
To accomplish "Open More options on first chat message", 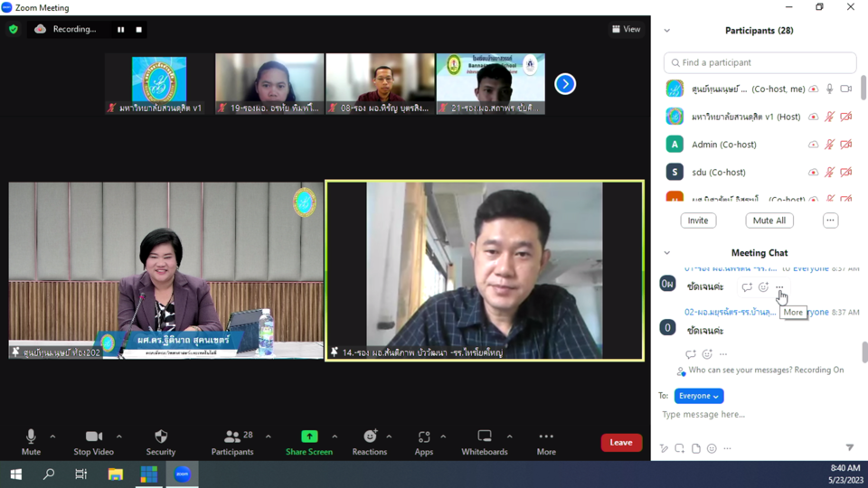I will (779, 286).
